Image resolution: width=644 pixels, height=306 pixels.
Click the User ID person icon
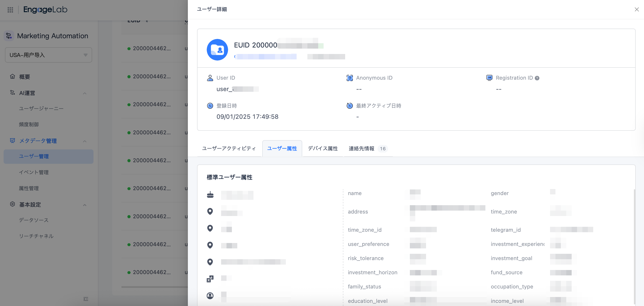coord(210,78)
